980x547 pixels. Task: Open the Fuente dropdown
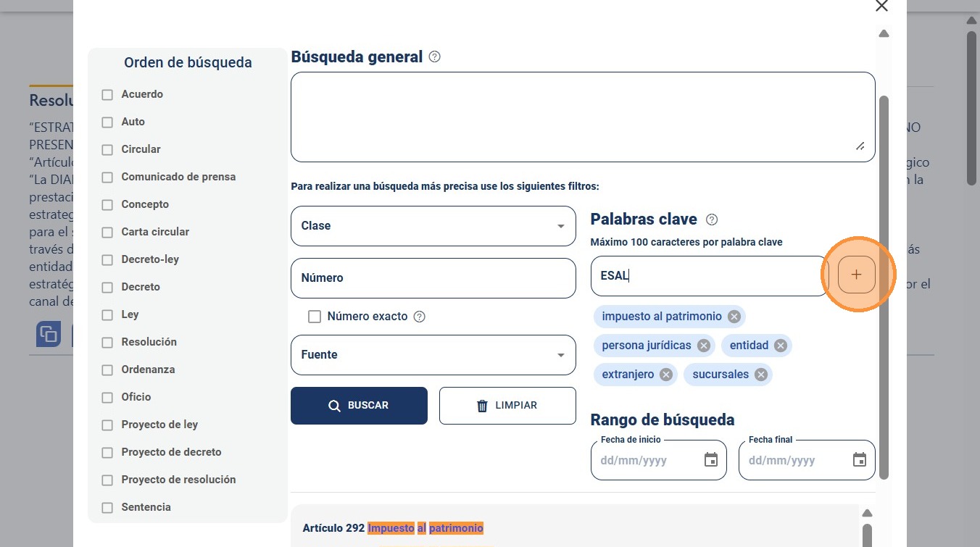[433, 355]
